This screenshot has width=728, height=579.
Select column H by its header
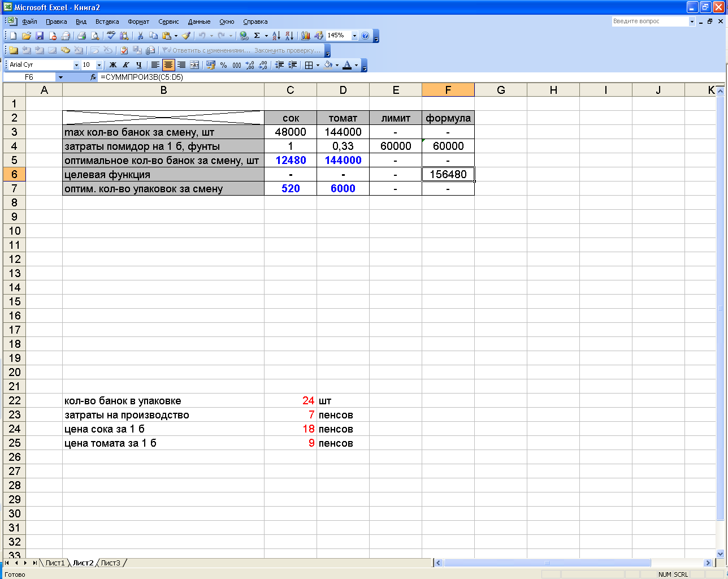[x=553, y=90]
